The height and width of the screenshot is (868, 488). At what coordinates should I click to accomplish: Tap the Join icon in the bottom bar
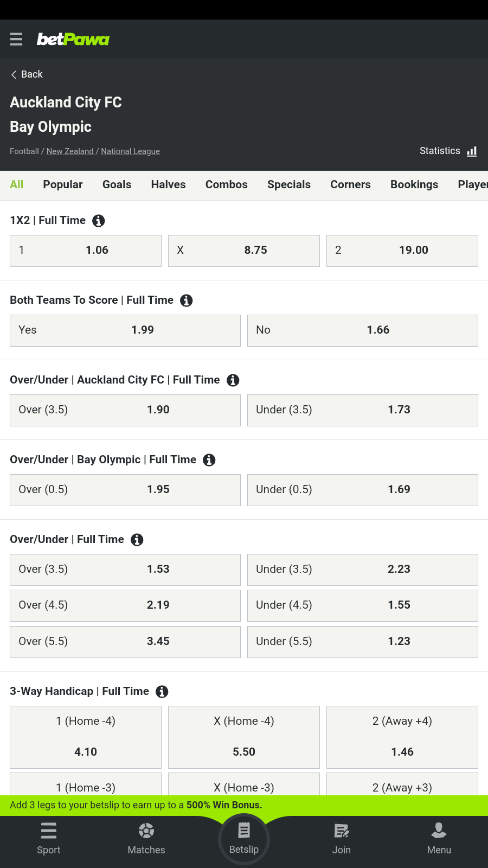click(342, 831)
